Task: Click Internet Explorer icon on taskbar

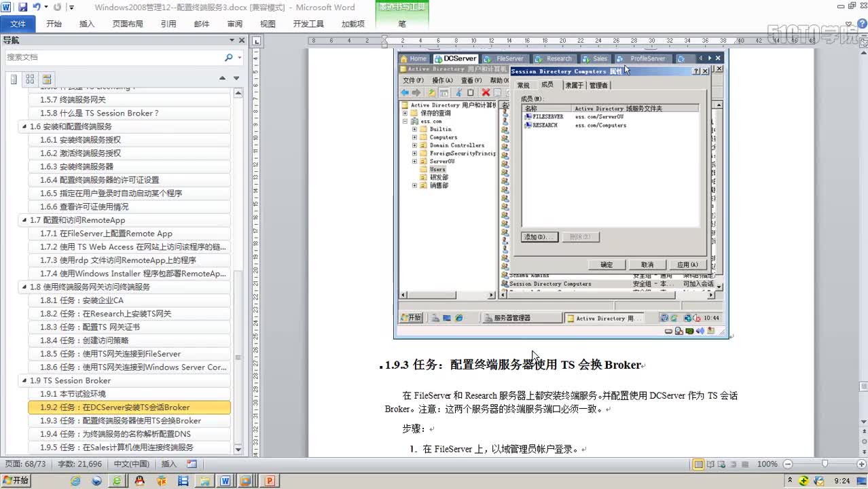Action: coord(75,481)
